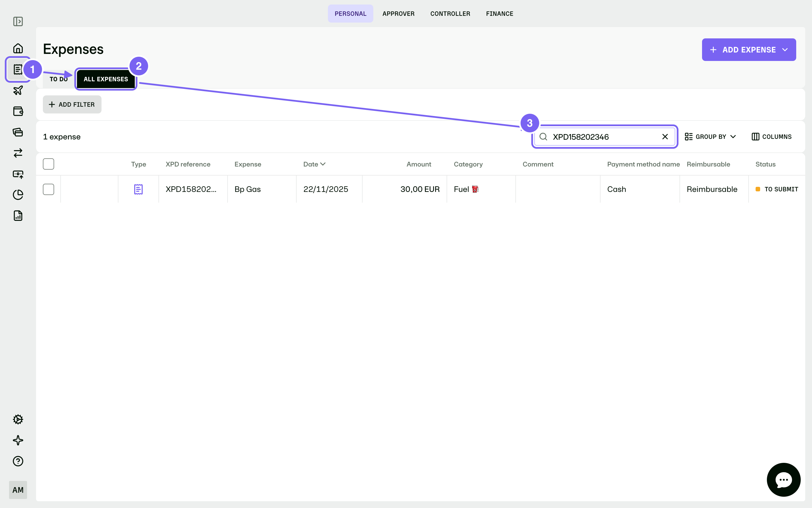The image size is (812, 508).
Task: Open the chat bubble widget
Action: (x=784, y=479)
